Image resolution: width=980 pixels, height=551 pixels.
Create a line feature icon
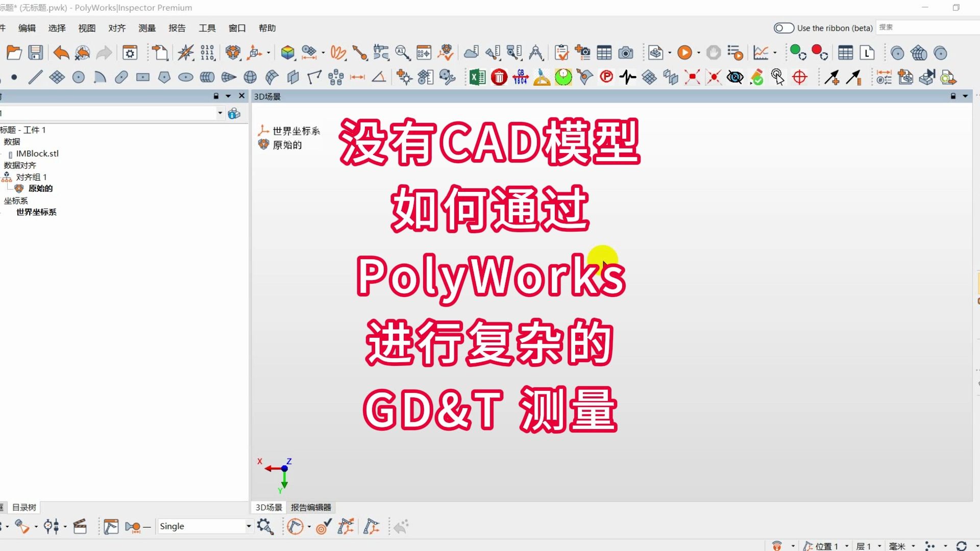point(35,78)
